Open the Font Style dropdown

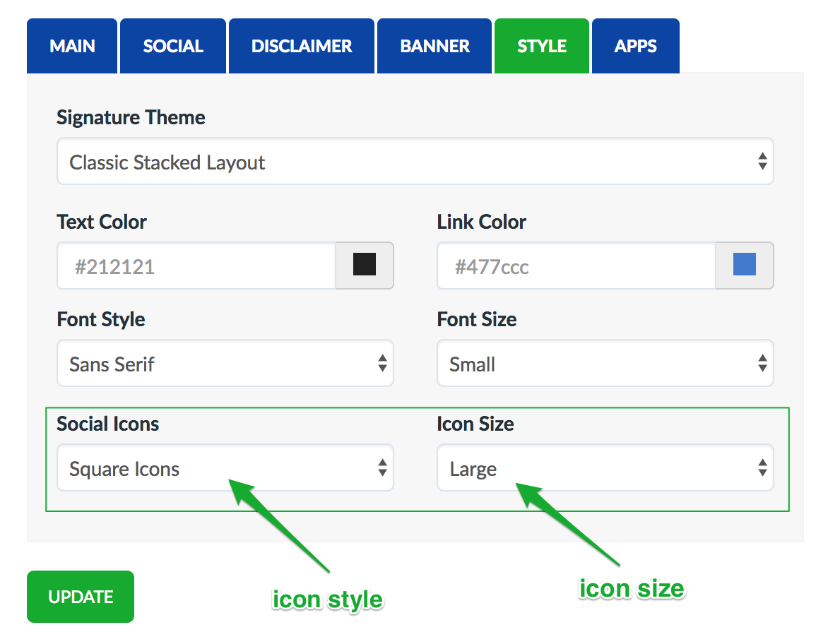(x=225, y=364)
